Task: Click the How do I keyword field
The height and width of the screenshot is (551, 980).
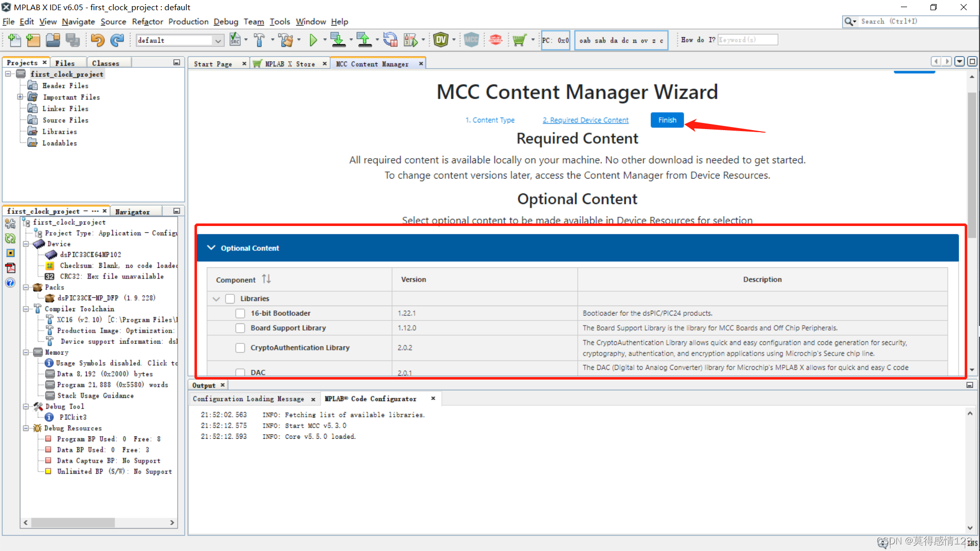Action: pos(747,40)
